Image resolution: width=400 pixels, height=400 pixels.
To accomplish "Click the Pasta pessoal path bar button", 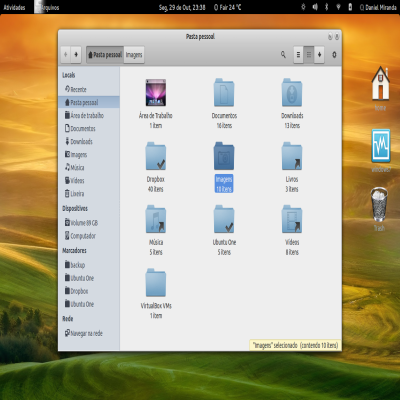I will tap(105, 55).
